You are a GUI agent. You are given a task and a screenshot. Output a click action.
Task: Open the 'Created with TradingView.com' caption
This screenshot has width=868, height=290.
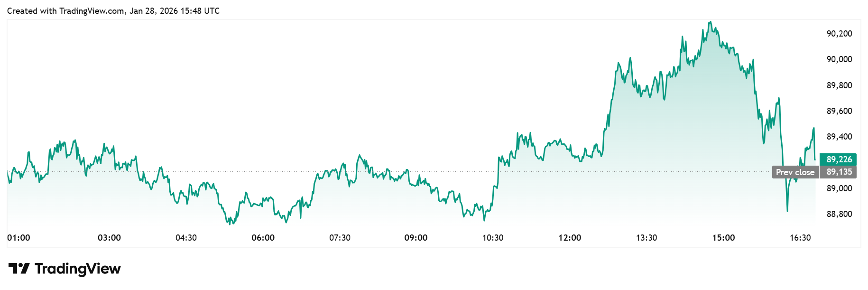click(113, 11)
